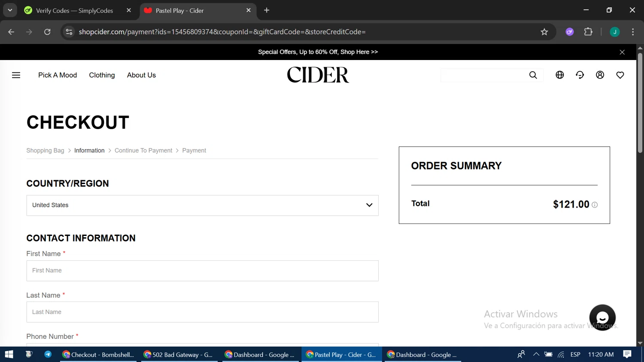Click the battery tray icon
This screenshot has width=644, height=362.
[548, 354]
